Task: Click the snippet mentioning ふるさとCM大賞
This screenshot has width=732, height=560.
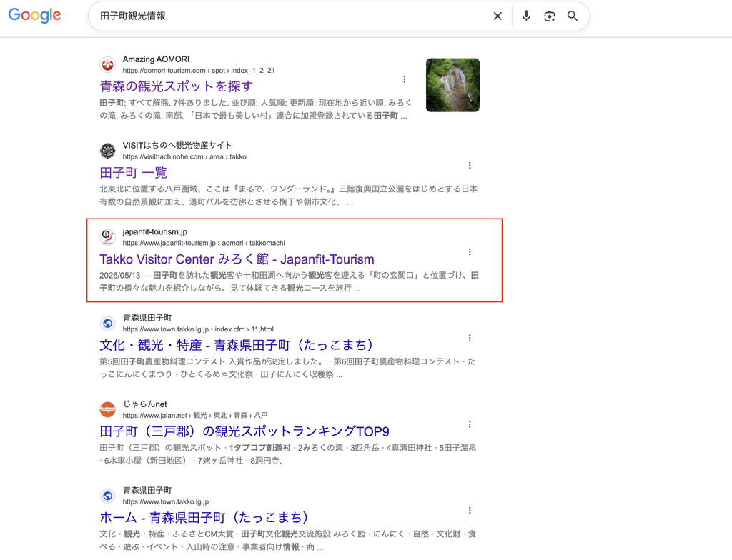Action: [x=288, y=541]
